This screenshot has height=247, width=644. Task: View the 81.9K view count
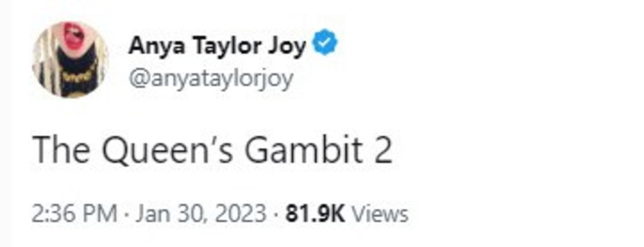[x=314, y=214]
